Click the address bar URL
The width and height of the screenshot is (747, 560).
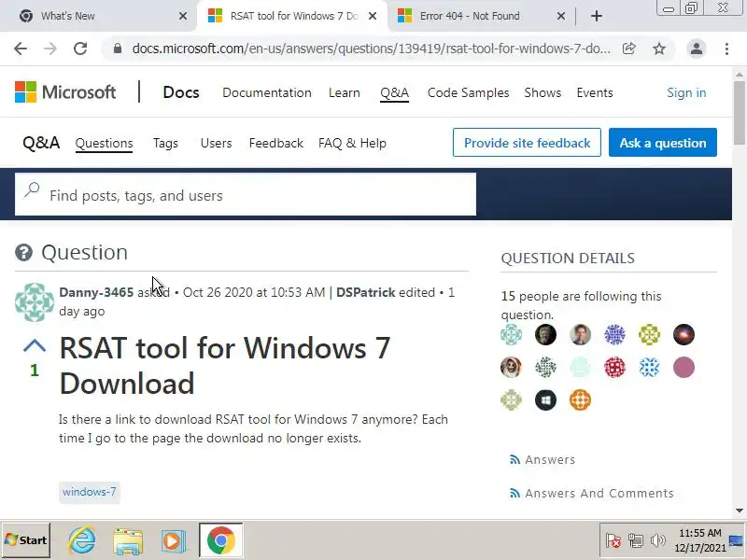click(x=372, y=49)
